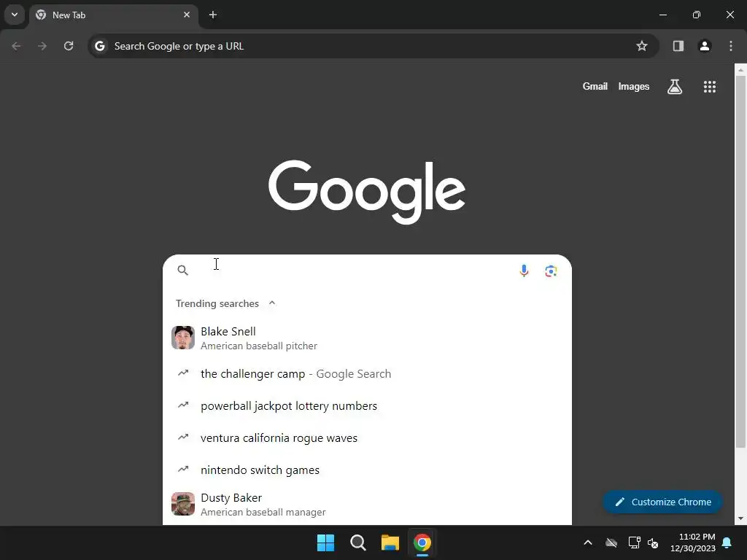
Task: Open notifications bell icon
Action: [x=727, y=542]
